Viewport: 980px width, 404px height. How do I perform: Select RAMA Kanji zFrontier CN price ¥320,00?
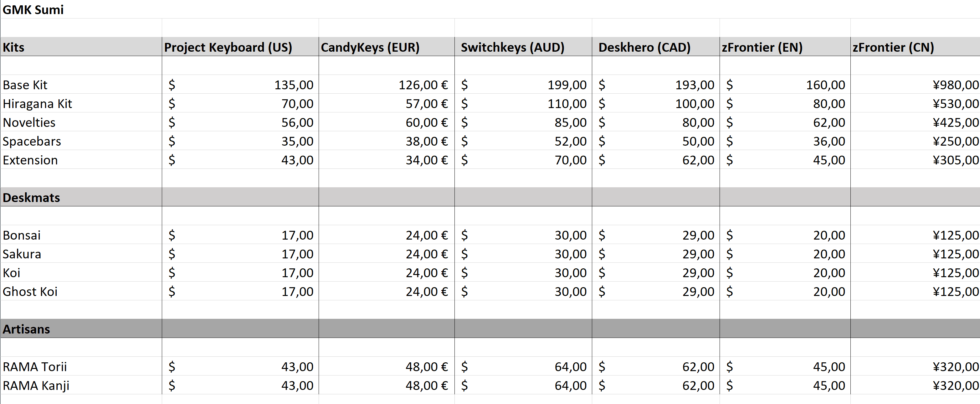point(955,385)
